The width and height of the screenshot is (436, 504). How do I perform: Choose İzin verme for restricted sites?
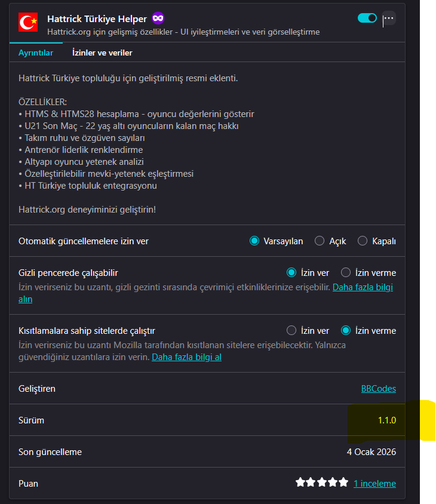tap(346, 330)
